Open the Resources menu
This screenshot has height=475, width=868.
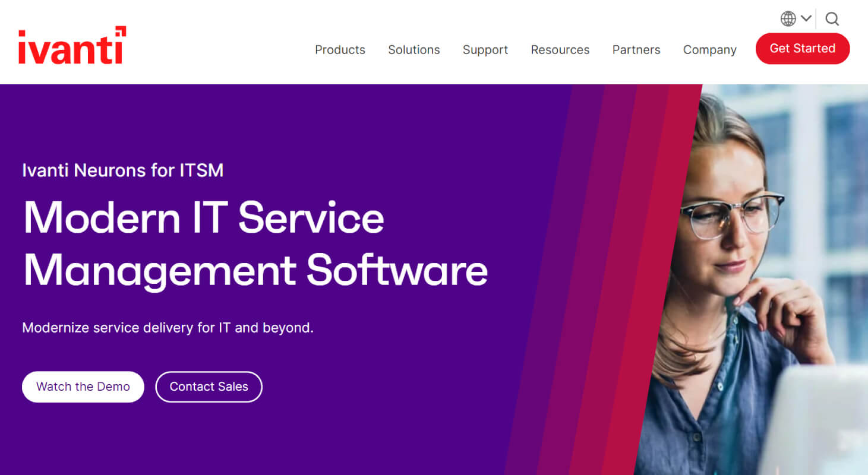point(560,50)
